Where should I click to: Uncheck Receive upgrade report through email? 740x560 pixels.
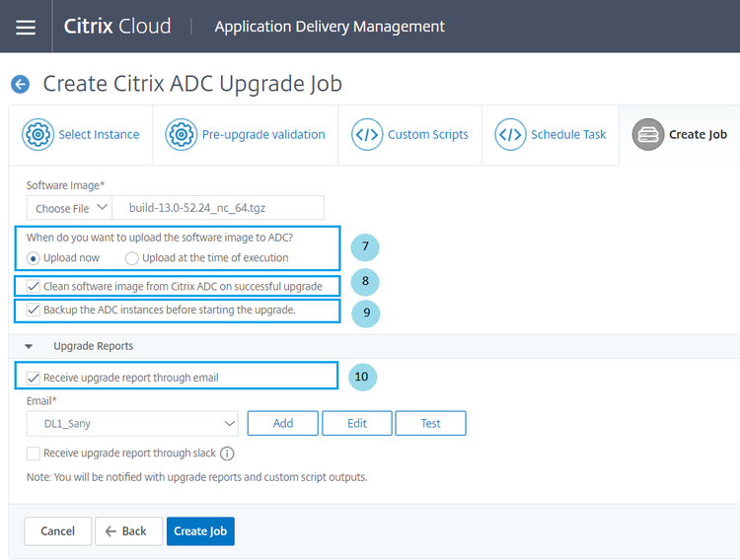pos(33,378)
